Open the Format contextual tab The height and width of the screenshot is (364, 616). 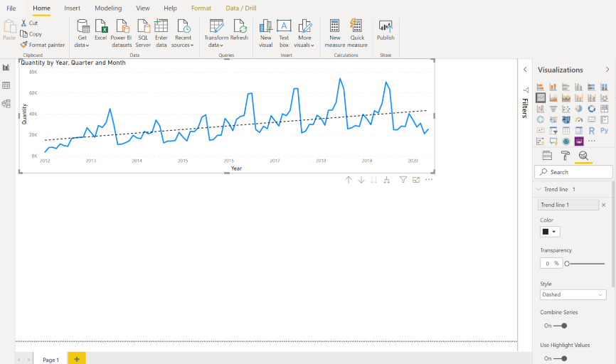coord(201,9)
